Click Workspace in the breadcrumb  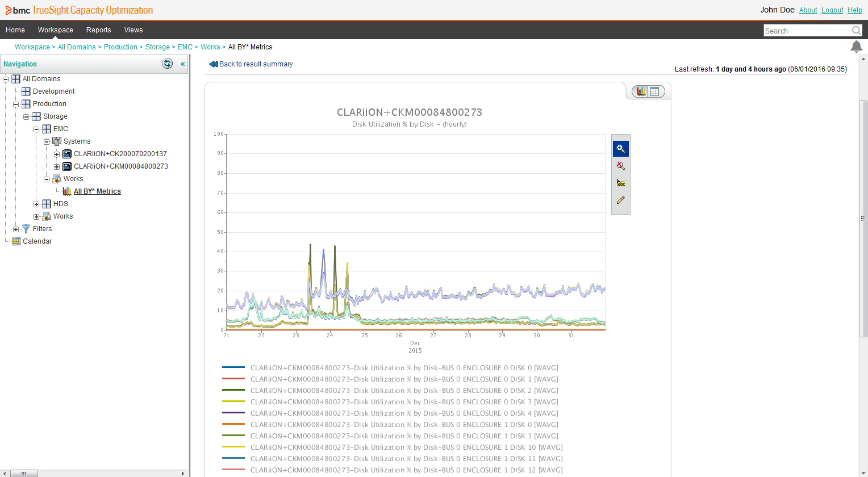tap(32, 47)
